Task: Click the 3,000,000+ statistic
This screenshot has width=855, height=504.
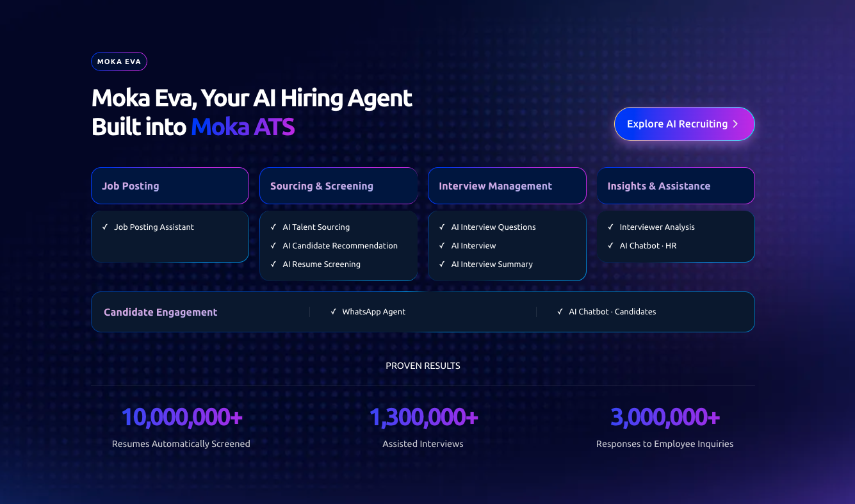Action: click(665, 417)
